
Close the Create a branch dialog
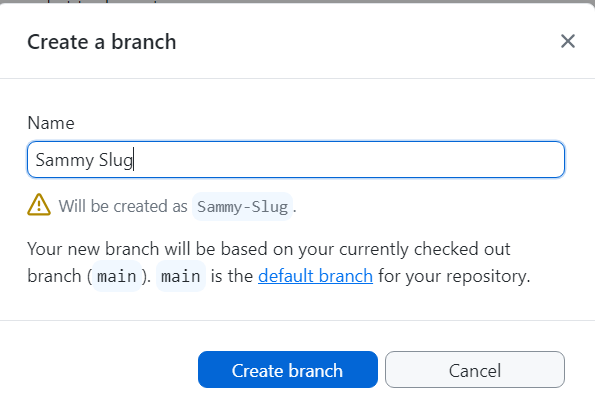coord(568,41)
